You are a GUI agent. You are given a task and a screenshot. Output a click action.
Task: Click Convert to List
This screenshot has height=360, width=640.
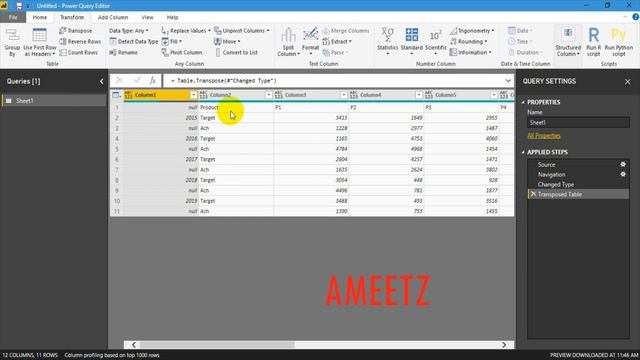236,53
